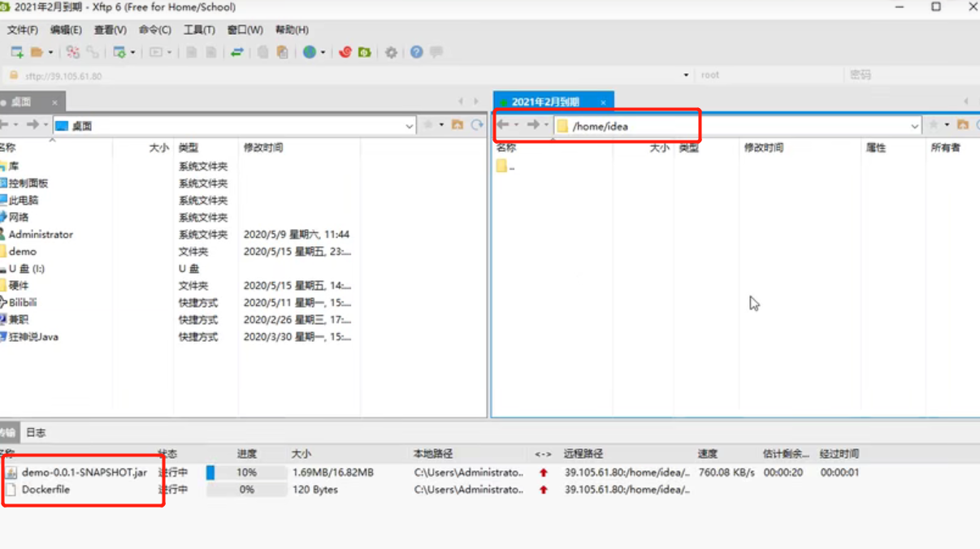Close the 桌面 local tab
The height and width of the screenshot is (549, 980).
coord(54,102)
